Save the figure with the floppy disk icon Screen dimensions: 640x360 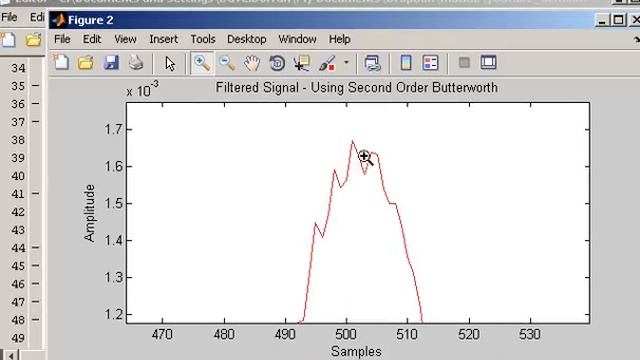111,63
